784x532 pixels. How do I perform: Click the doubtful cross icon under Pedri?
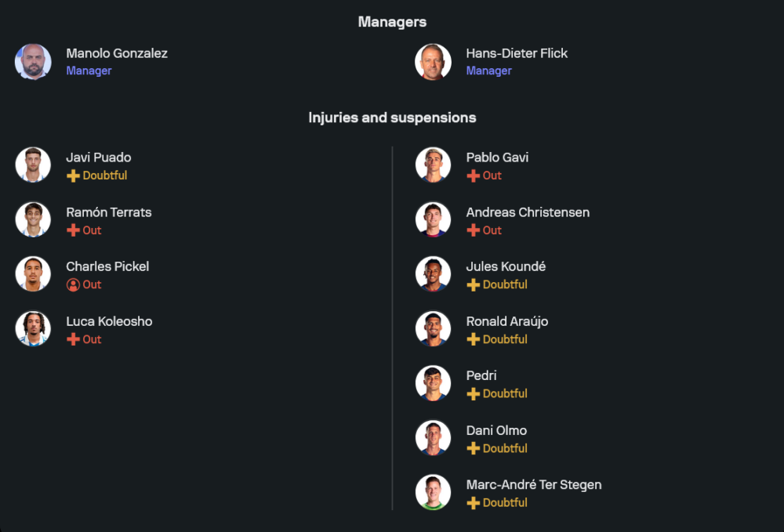point(473,393)
